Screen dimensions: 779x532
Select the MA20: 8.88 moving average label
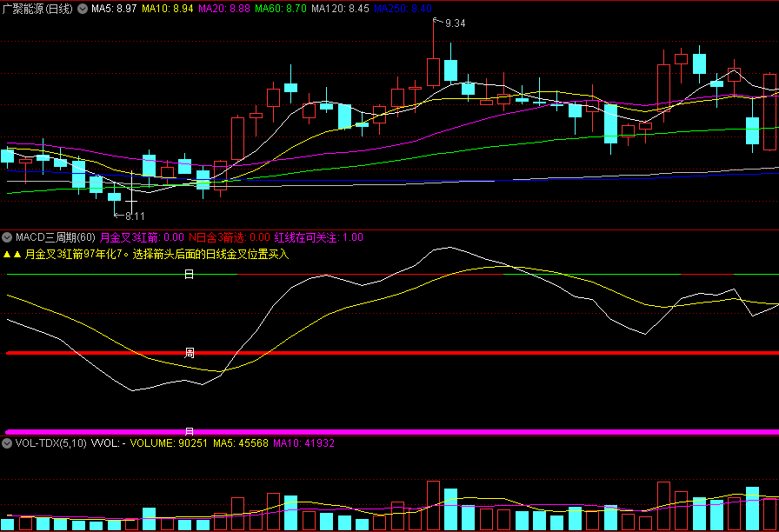pos(224,9)
